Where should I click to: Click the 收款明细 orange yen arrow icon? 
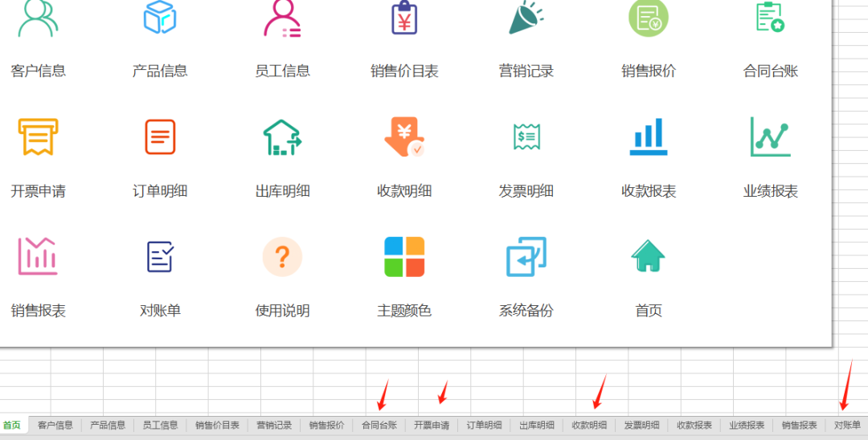tap(404, 136)
